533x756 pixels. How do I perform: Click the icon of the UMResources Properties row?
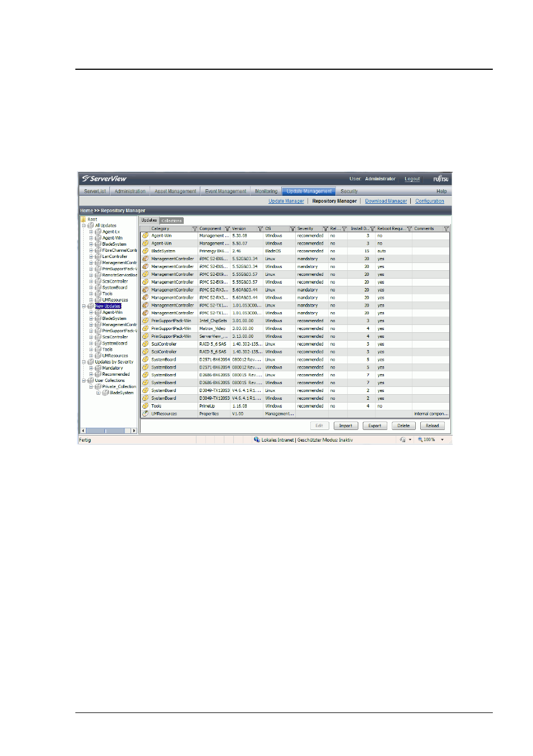(x=145, y=414)
